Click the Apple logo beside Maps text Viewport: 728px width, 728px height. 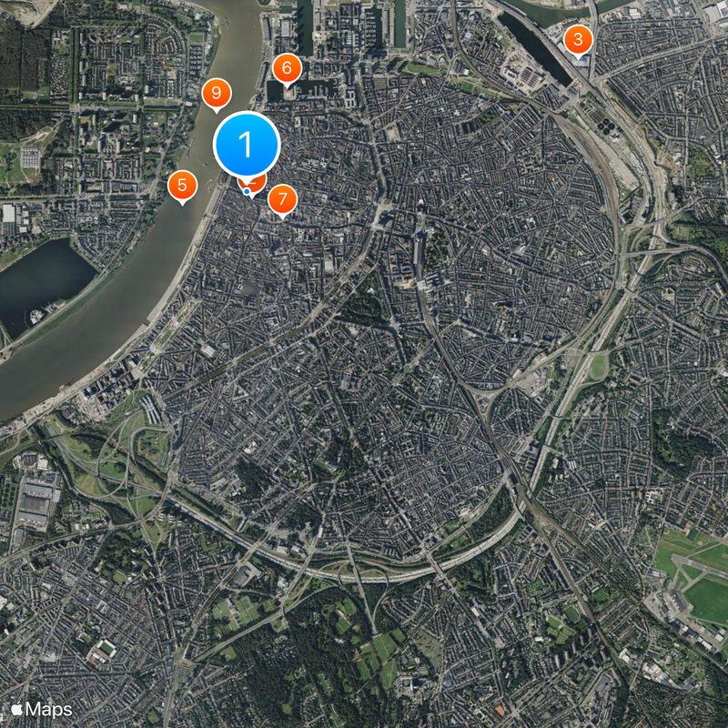tap(17, 709)
